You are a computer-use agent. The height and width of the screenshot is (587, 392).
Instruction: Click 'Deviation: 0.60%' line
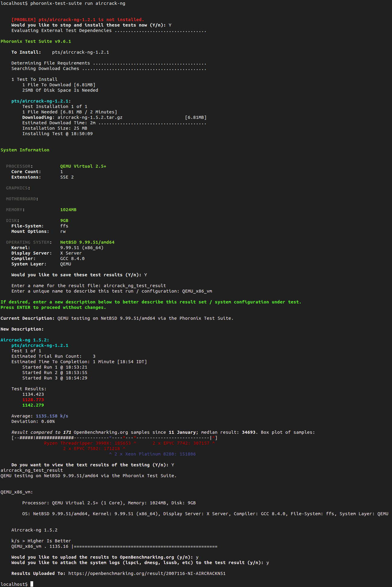point(33,422)
